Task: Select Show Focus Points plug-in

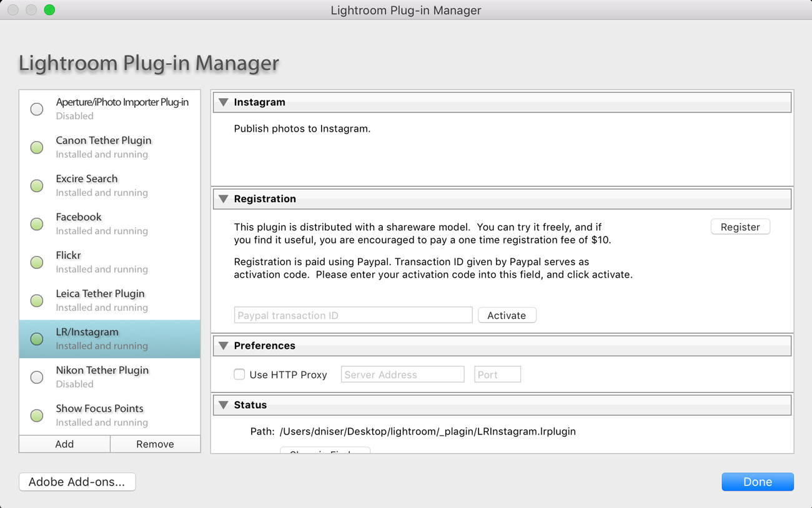Action: 110,415
